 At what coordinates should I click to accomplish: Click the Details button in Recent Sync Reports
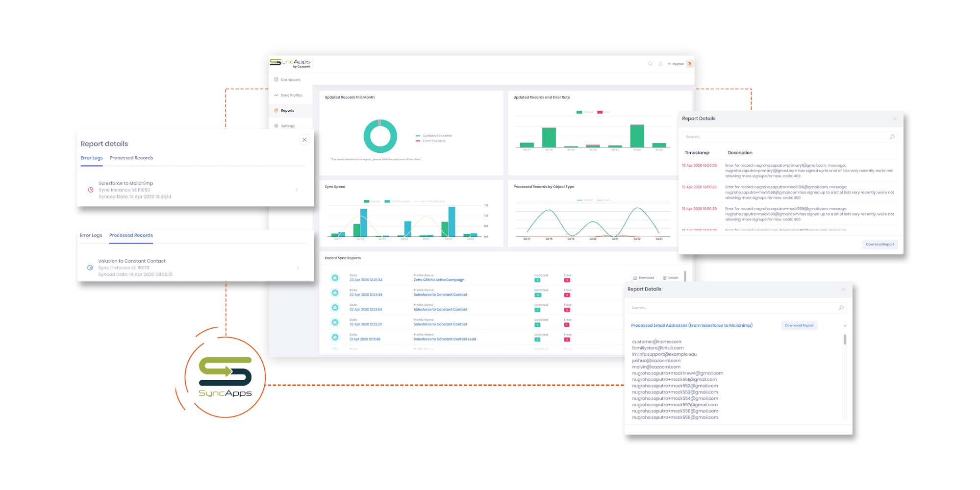(670, 278)
